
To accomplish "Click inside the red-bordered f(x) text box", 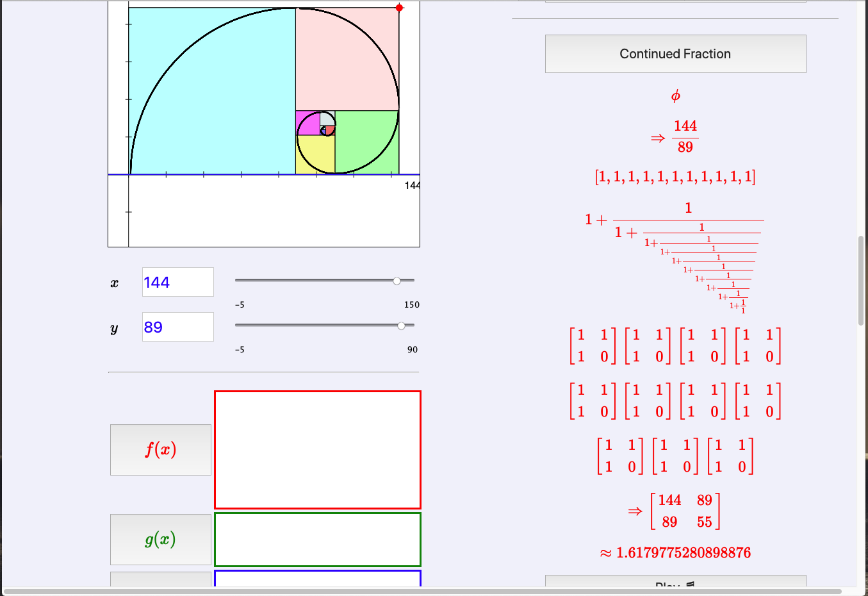I will [x=317, y=449].
